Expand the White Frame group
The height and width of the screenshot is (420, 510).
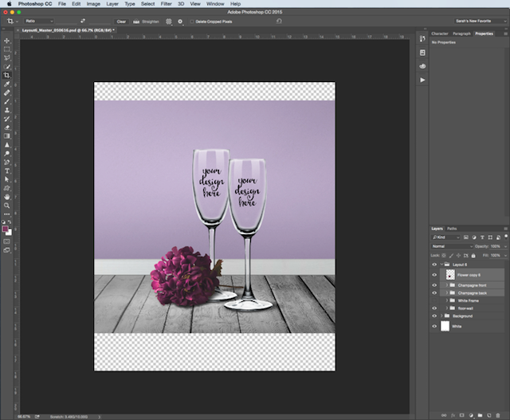(x=447, y=300)
